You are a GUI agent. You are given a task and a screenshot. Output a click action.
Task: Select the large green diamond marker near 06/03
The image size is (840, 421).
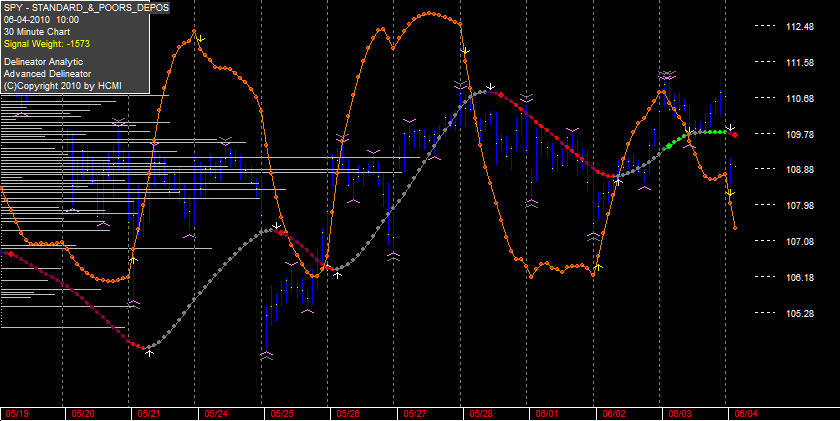pyautogui.click(x=669, y=146)
